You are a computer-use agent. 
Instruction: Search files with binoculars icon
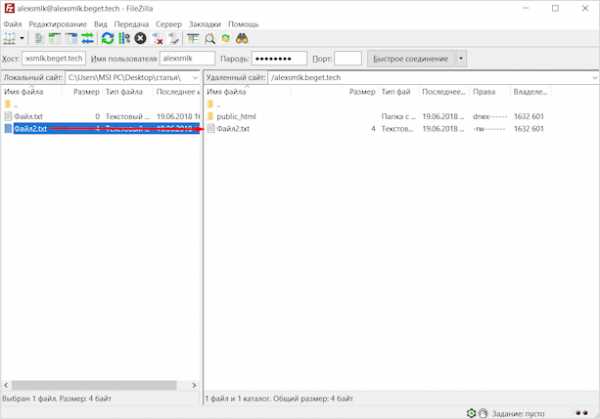click(242, 39)
